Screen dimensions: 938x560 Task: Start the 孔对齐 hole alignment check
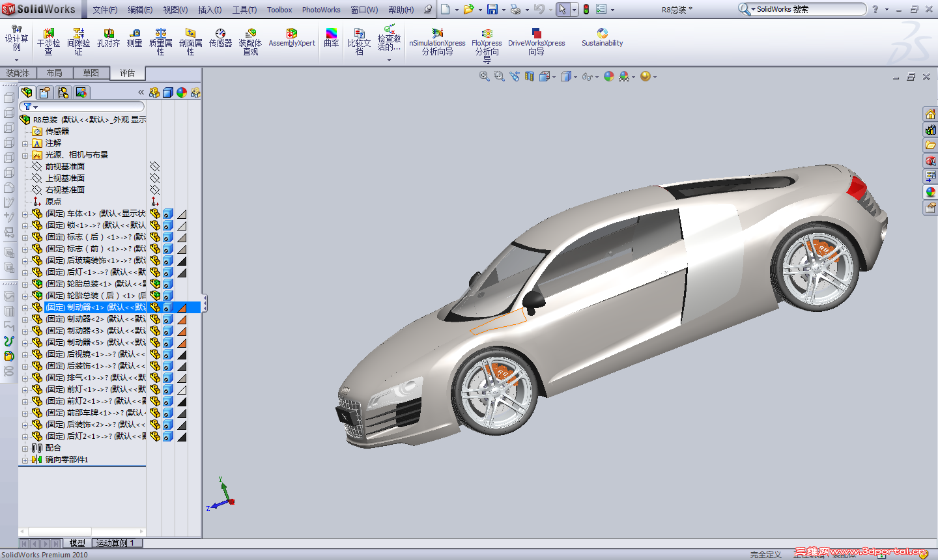(108, 38)
